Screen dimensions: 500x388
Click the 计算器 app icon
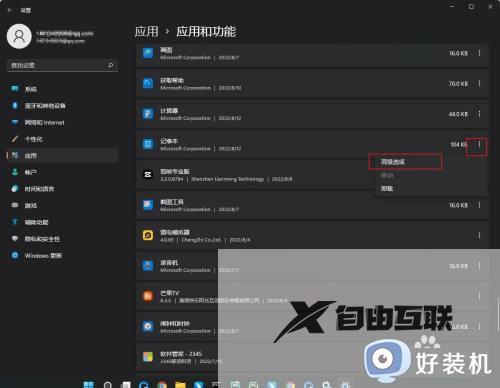[148, 114]
